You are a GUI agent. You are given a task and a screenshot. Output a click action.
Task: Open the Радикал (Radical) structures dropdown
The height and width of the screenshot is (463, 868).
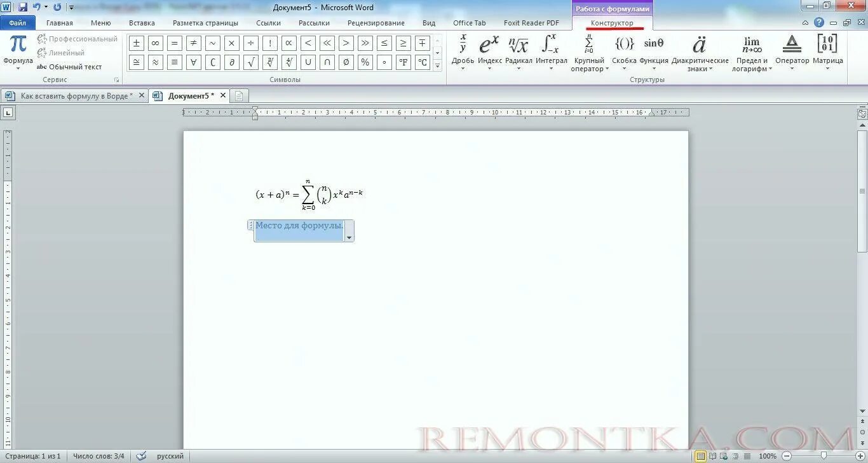519,52
